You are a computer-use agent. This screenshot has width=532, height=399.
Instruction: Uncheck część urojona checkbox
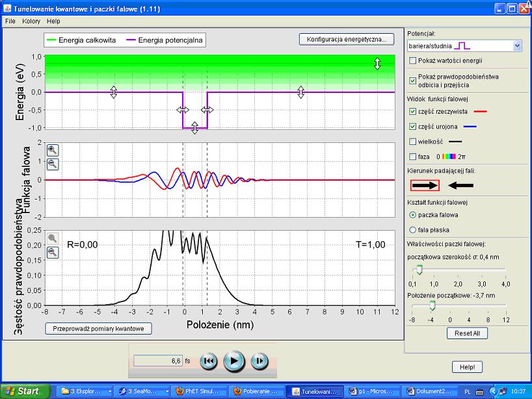pyautogui.click(x=412, y=127)
